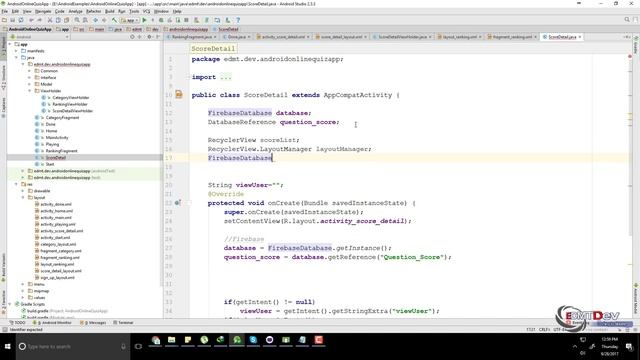Open the Build menu
Image resolution: width=640 pixels, height=360 pixels.
tap(110, 11)
